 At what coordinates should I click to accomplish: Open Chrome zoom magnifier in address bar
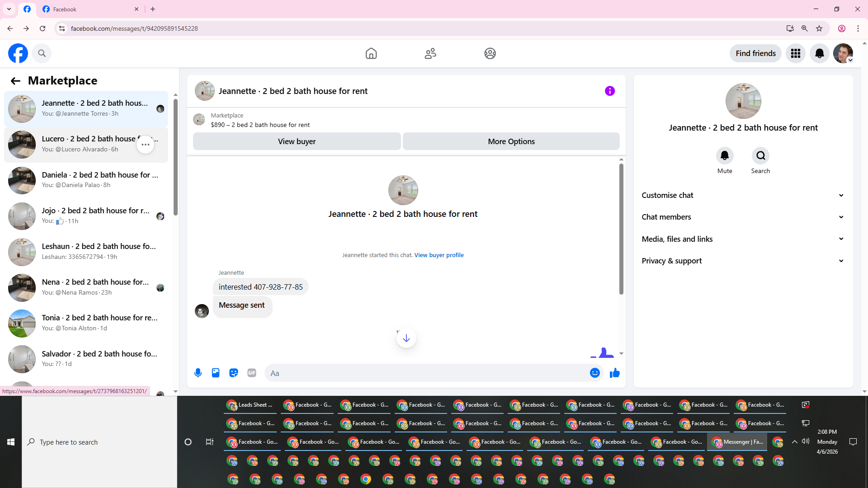[805, 28]
